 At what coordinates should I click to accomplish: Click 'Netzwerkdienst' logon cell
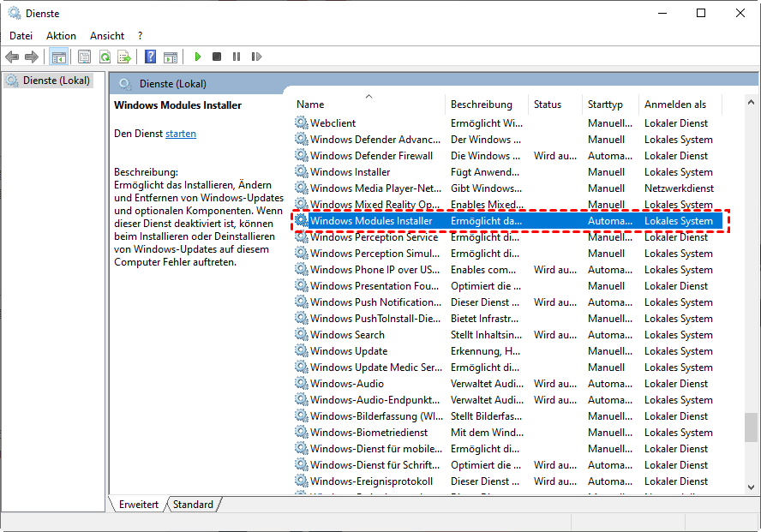679,188
